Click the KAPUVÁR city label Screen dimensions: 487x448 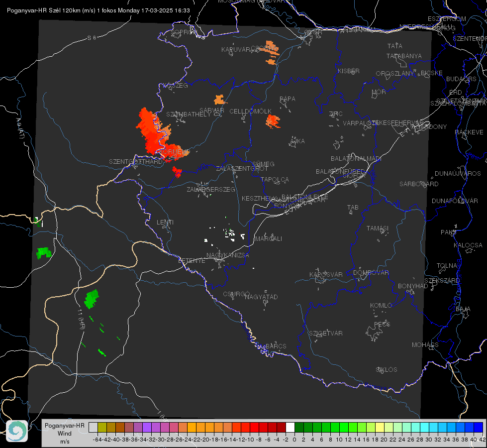[x=236, y=50]
